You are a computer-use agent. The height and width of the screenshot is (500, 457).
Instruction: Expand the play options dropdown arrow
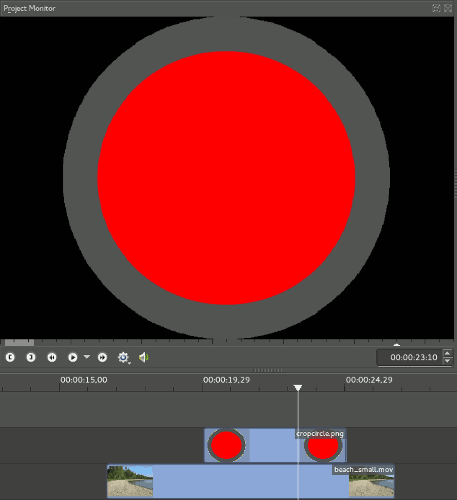coord(87,357)
